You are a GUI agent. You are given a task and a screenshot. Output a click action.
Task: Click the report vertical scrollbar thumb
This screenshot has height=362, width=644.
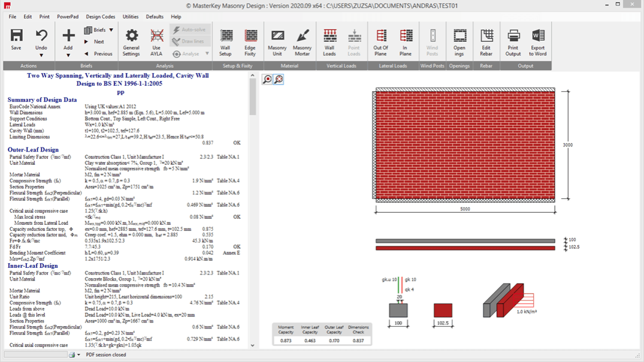(253, 97)
